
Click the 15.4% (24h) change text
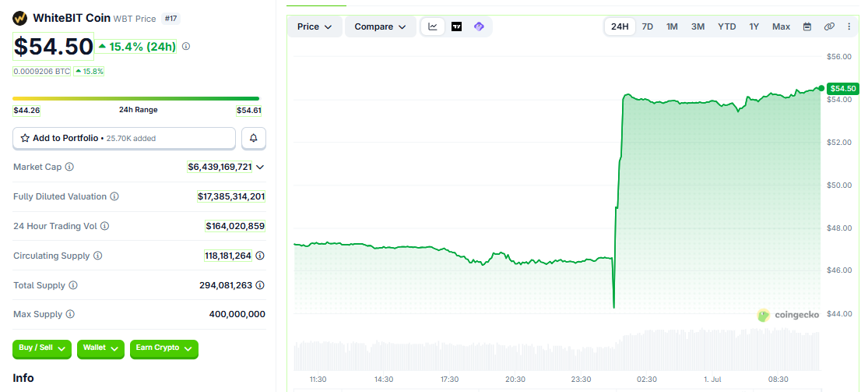tap(137, 47)
